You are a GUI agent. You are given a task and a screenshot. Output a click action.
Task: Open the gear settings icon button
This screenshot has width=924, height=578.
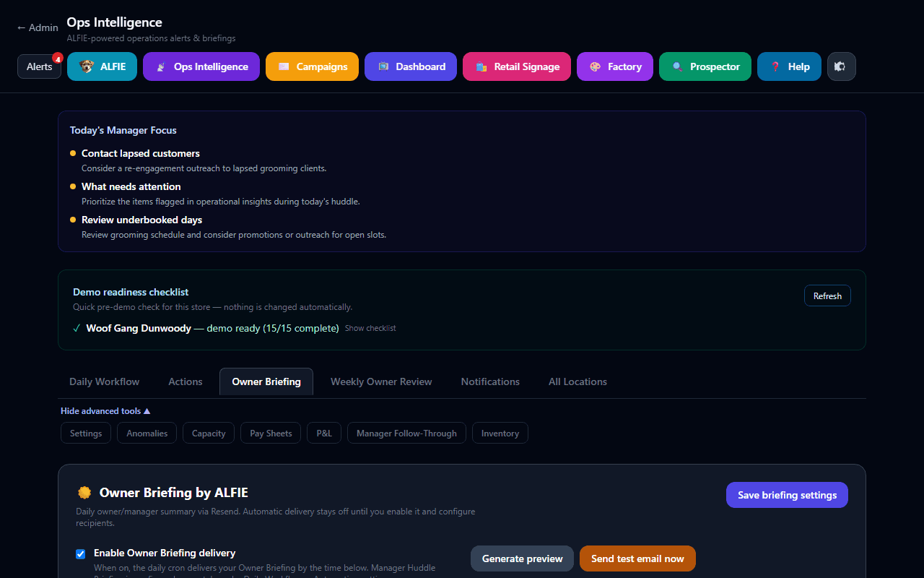click(841, 66)
